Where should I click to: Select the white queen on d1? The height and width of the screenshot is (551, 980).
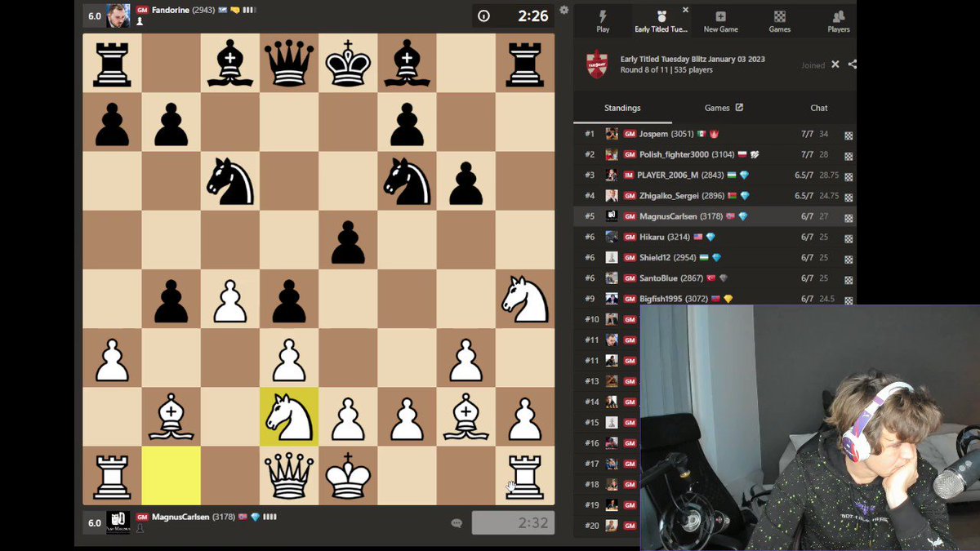[x=289, y=475]
